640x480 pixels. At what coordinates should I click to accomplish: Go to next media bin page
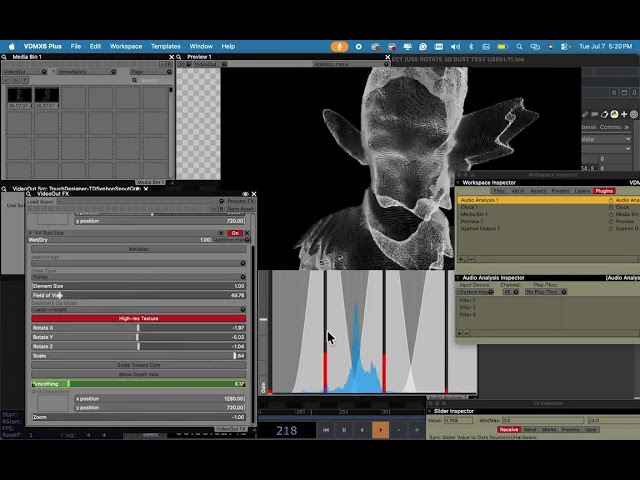tap(16, 80)
